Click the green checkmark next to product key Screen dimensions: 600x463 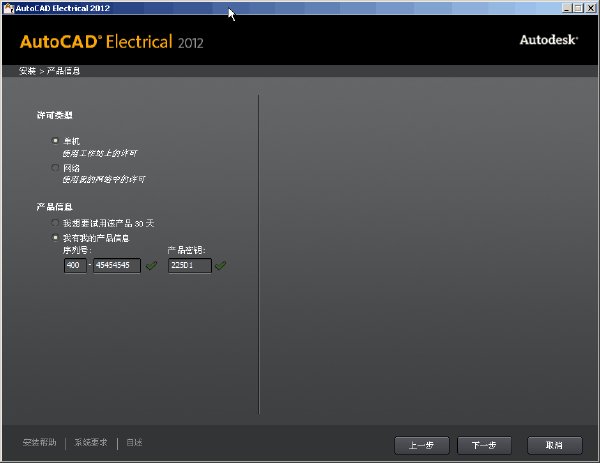pos(220,265)
